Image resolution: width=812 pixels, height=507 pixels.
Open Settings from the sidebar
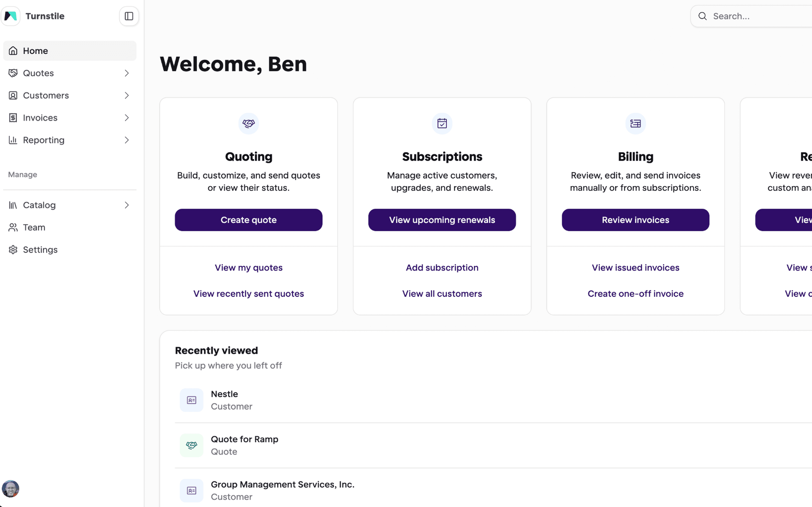tap(40, 250)
